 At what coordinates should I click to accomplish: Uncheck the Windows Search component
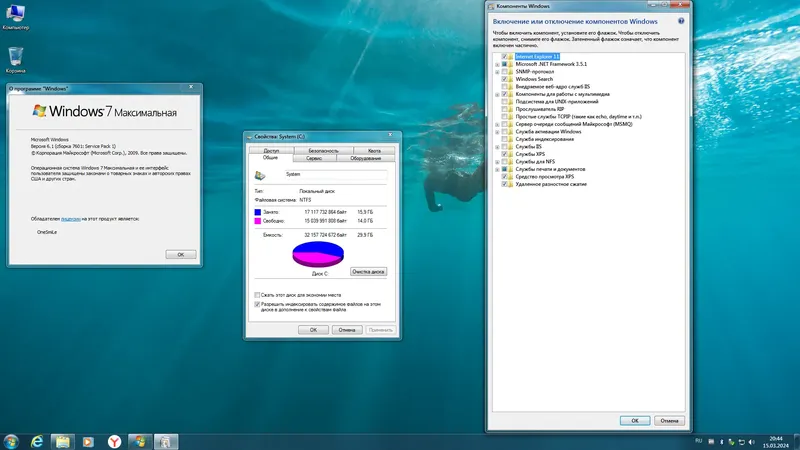[x=504, y=79]
